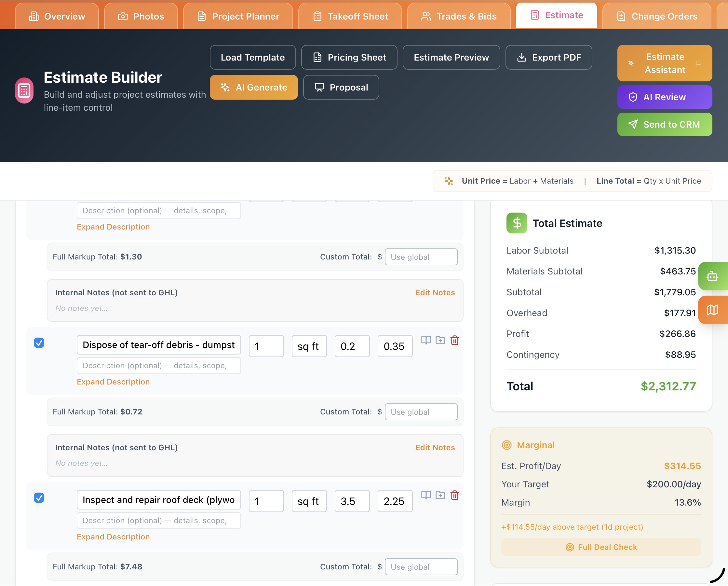Uncheck the Dispose of tear-off debris checkbox
This screenshot has width=728, height=586.
39,343
